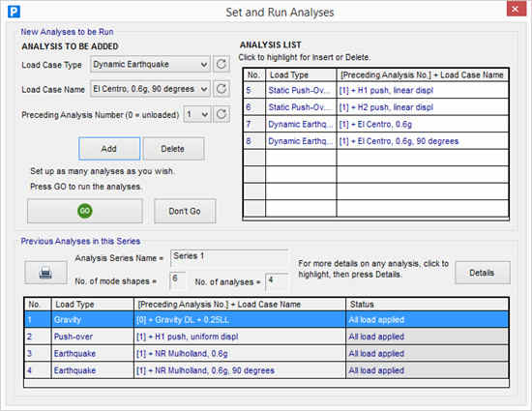Click the refresh icon beside Load Case Type
The image size is (532, 411).
[222, 64]
